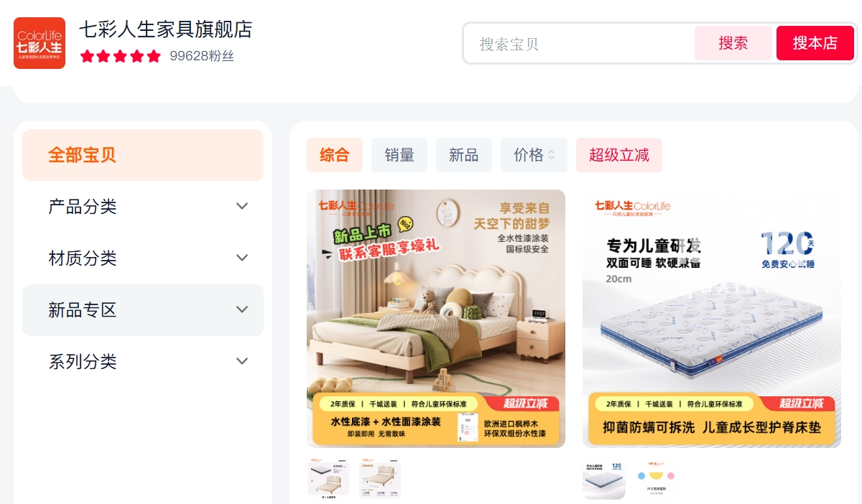Select the small mattress variant thumbnail
Image resolution: width=862 pixels, height=504 pixels.
pos(604,478)
